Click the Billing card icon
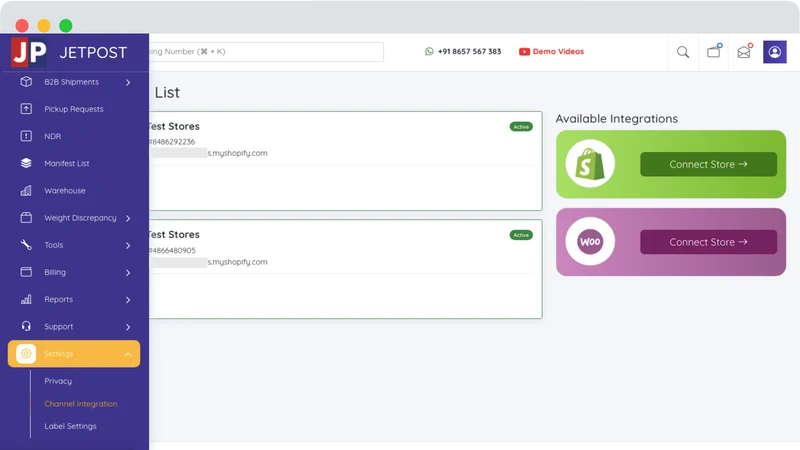This screenshot has height=450, width=800. (x=26, y=272)
